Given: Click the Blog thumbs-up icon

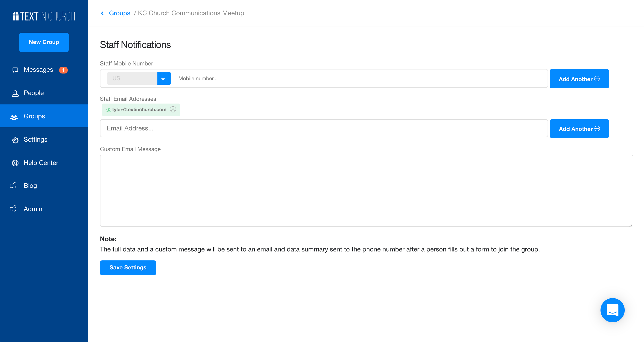Looking at the screenshot, I should click(x=13, y=185).
